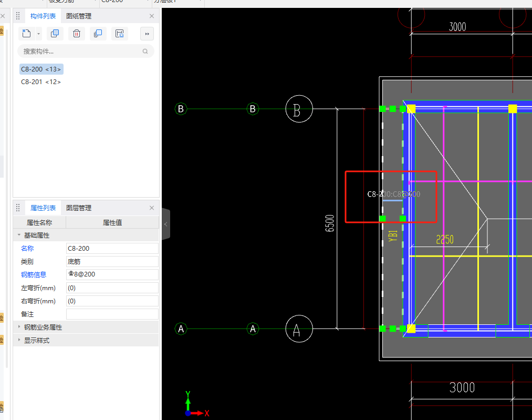Viewport: 532px width, 420px height.
Task: Expand more toolbar options with double-arrow
Action: coord(147,34)
